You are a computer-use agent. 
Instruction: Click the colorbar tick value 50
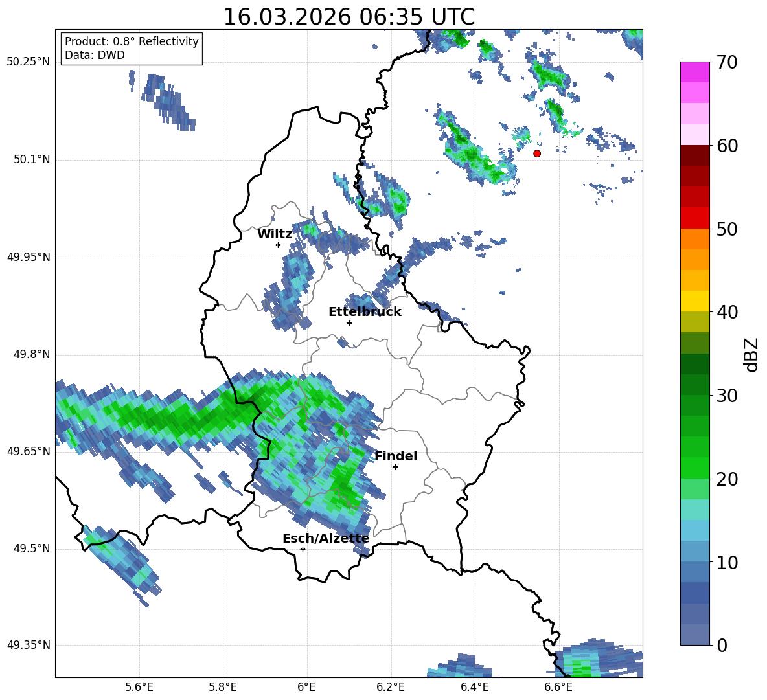[727, 229]
